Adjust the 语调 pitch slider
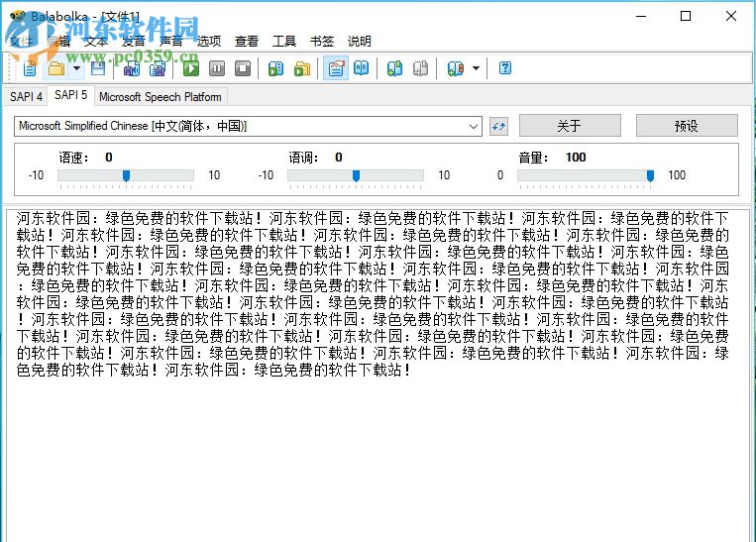The image size is (756, 542). tap(356, 175)
